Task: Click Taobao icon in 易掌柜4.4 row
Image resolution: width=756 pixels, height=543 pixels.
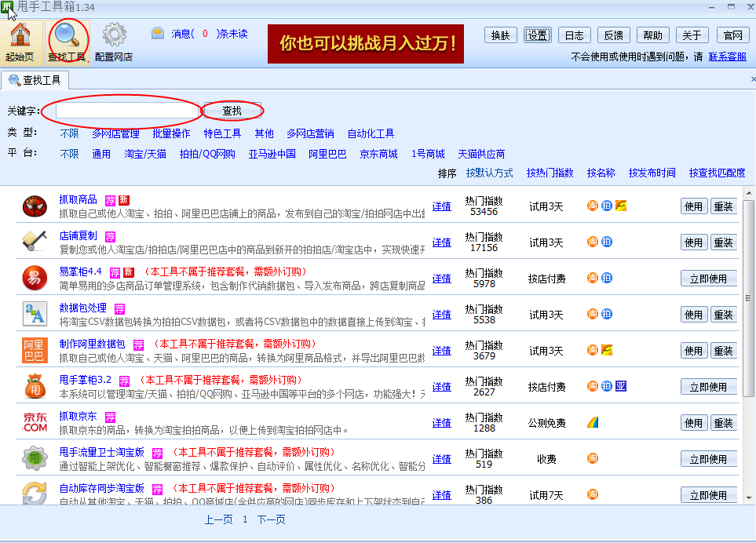Action: pyautogui.click(x=592, y=278)
